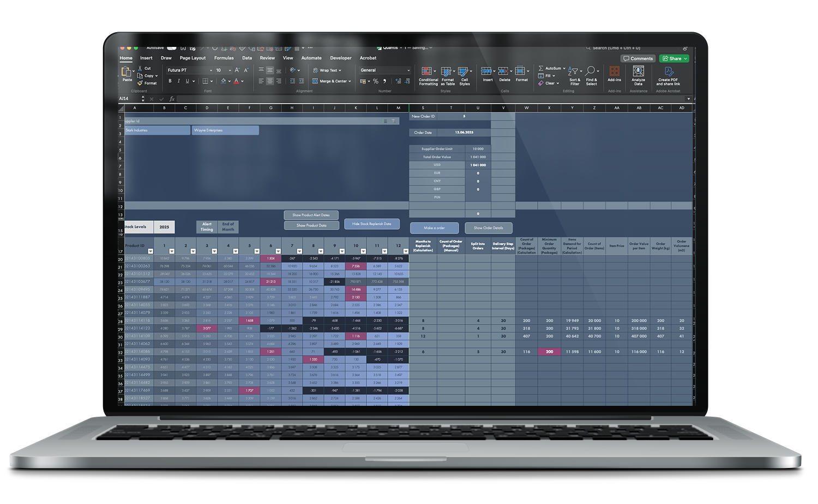Open Cell Styles gallery
This screenshot has height=504, width=818.
pos(465,76)
